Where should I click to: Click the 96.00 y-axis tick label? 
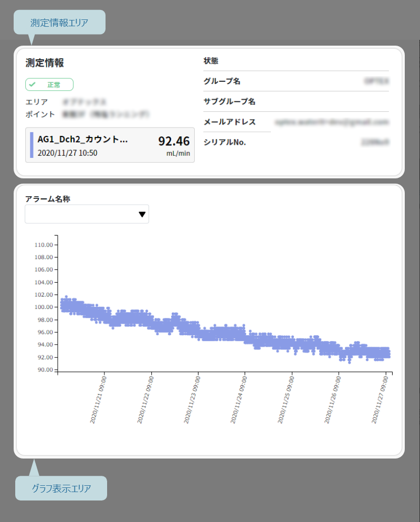[x=45, y=332]
